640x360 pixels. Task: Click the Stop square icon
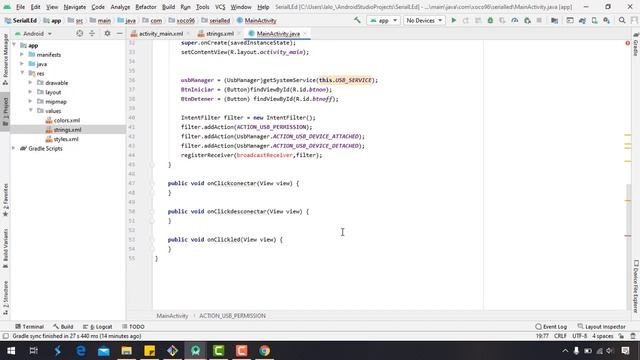539,20
